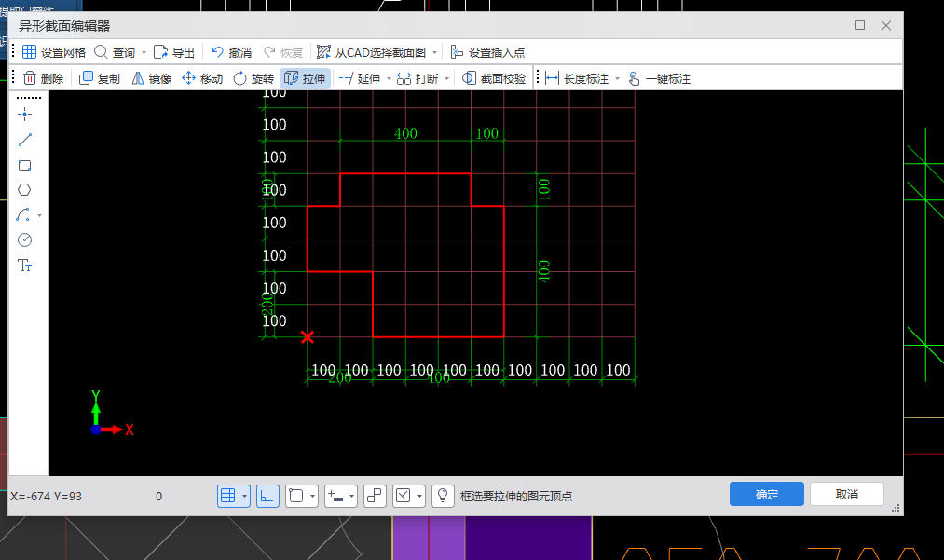Open dynamic input dropdown arrow

coord(351,496)
